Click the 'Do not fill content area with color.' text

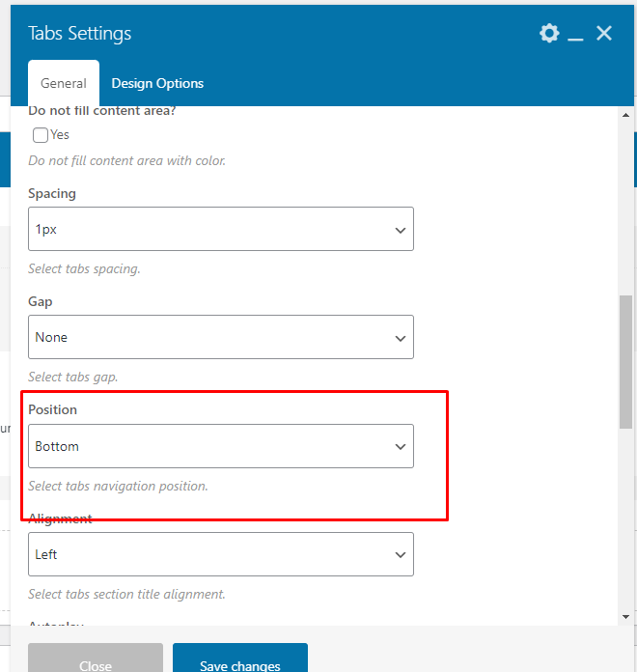point(126,160)
